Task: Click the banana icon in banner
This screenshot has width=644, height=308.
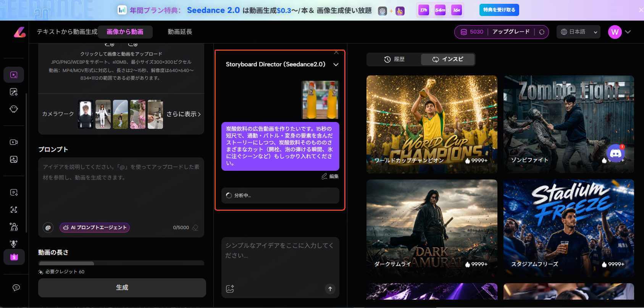Action: pyautogui.click(x=400, y=11)
